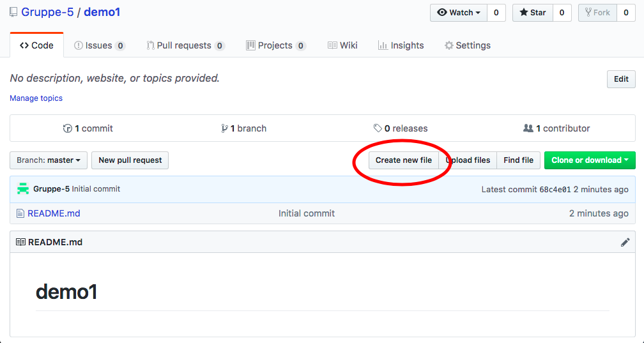Click the Insights tab graph icon
The image size is (644, 343).
point(383,45)
